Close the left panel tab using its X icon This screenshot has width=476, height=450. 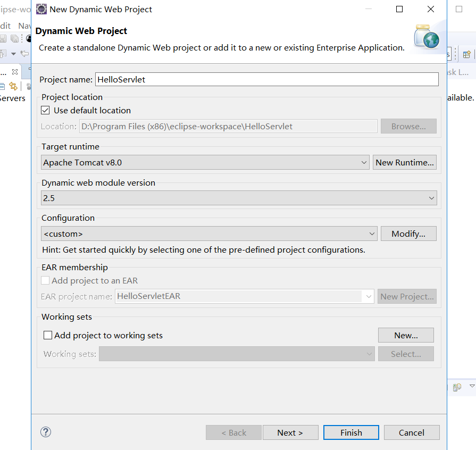(x=15, y=72)
